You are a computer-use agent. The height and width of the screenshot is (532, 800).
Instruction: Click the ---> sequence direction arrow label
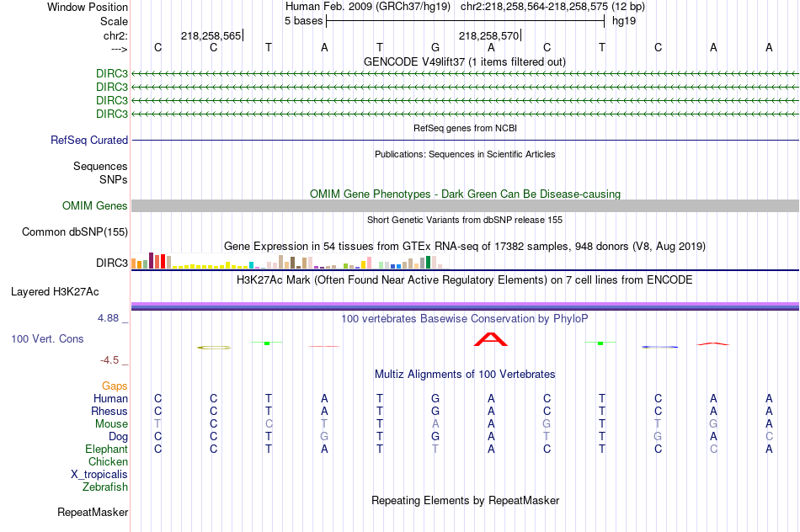119,49
